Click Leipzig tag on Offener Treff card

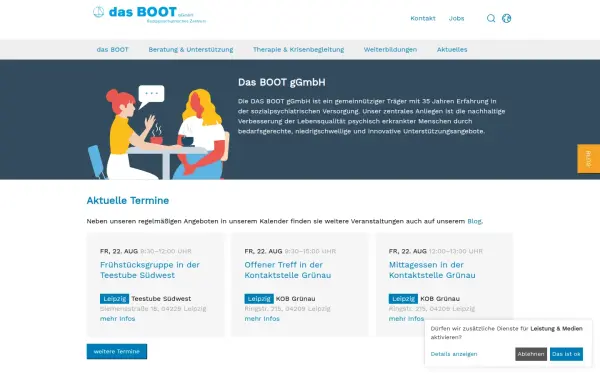[259, 298]
